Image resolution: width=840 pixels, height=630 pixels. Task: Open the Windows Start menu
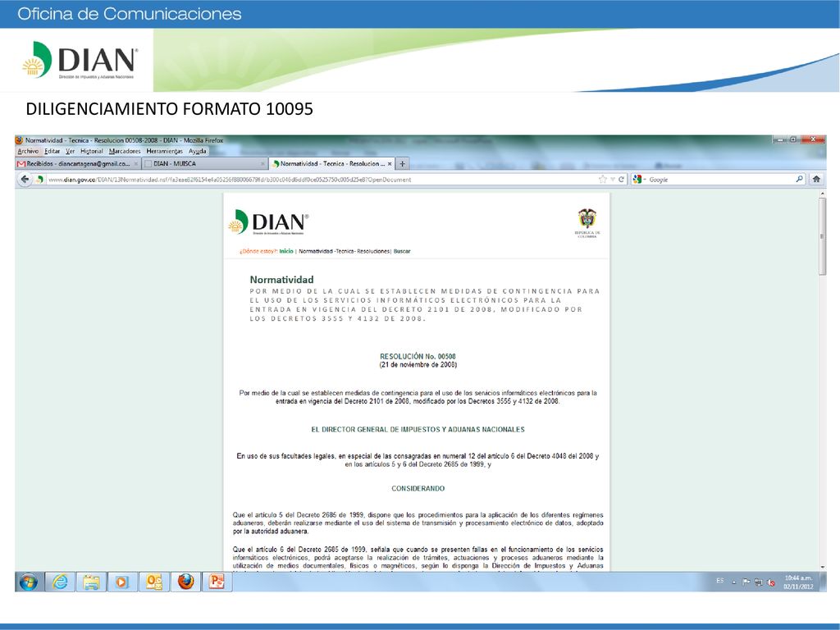(x=29, y=582)
